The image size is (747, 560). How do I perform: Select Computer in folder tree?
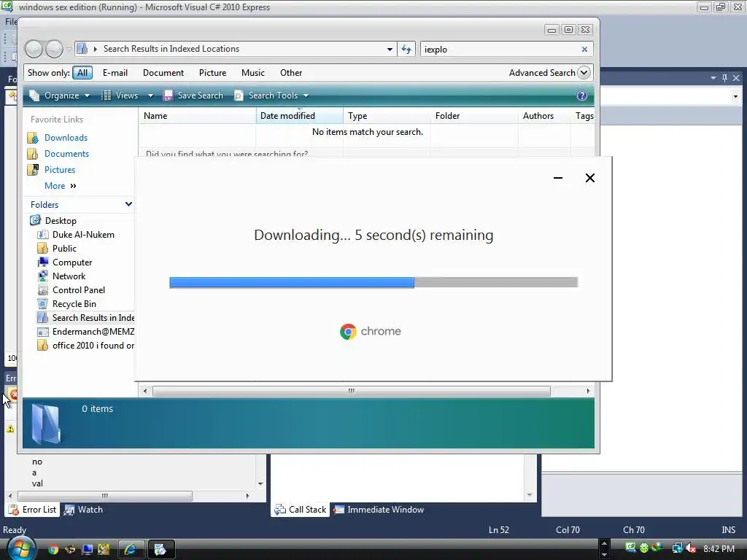pos(72,262)
